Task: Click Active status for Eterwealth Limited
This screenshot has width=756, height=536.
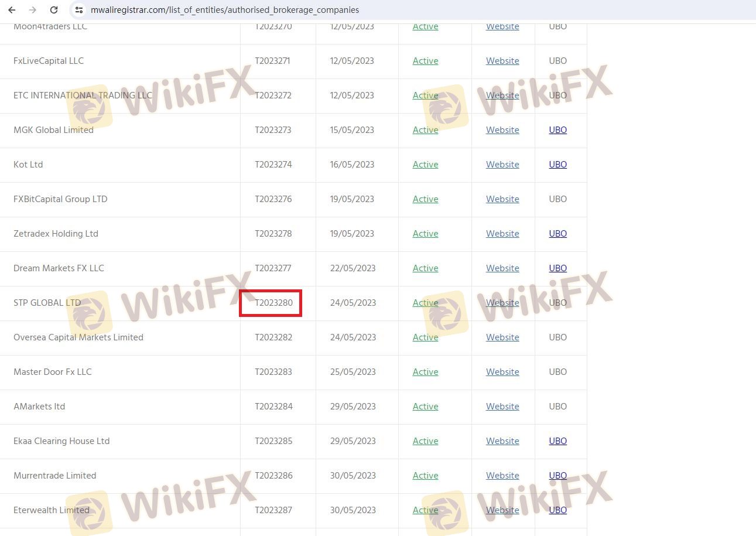Action: point(425,510)
